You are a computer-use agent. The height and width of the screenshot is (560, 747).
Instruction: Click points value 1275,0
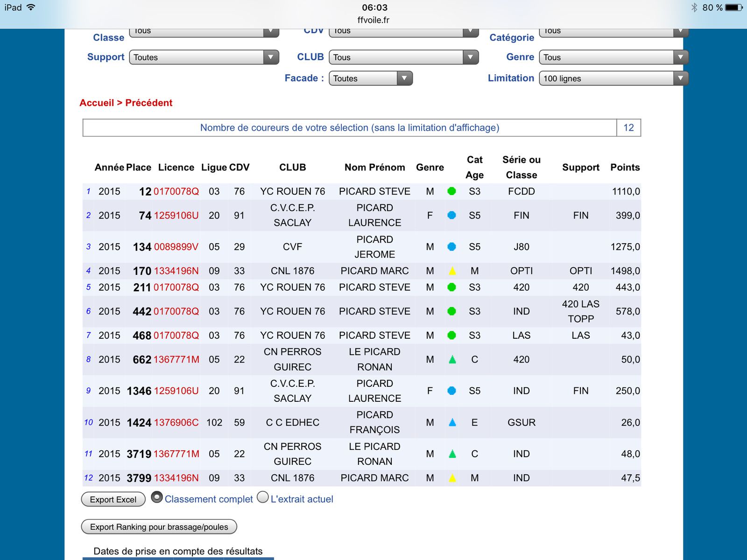[625, 247]
